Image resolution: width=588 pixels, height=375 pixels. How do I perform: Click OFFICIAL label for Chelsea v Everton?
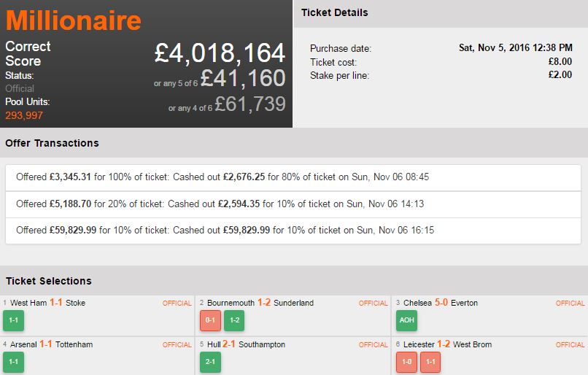570,304
